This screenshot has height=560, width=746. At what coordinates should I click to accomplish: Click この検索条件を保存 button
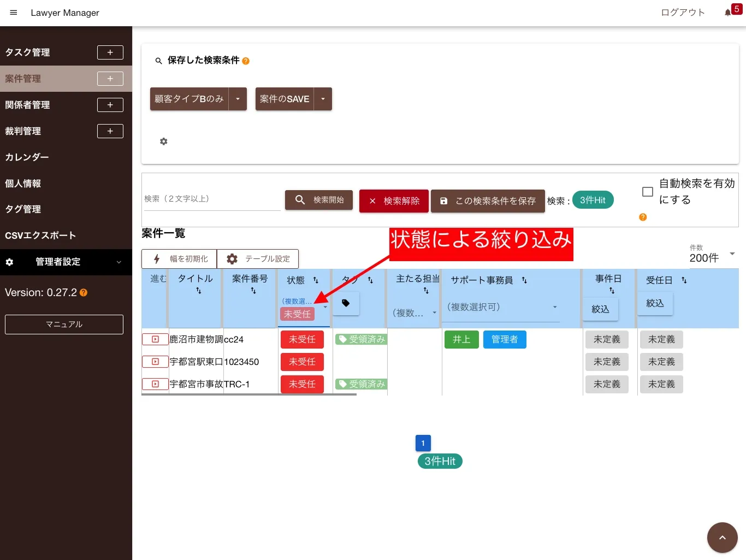(x=488, y=201)
